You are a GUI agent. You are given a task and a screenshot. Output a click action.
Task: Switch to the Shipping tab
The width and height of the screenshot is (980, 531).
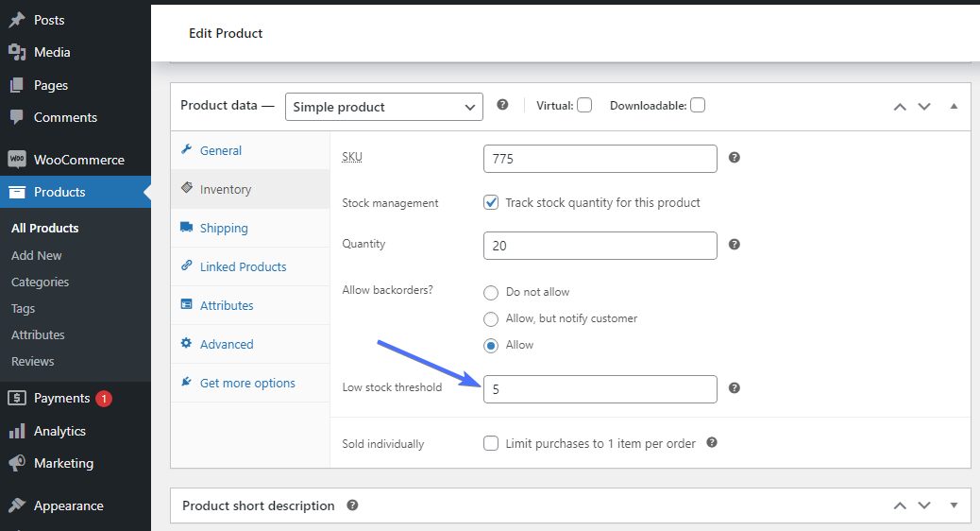pyautogui.click(x=224, y=228)
